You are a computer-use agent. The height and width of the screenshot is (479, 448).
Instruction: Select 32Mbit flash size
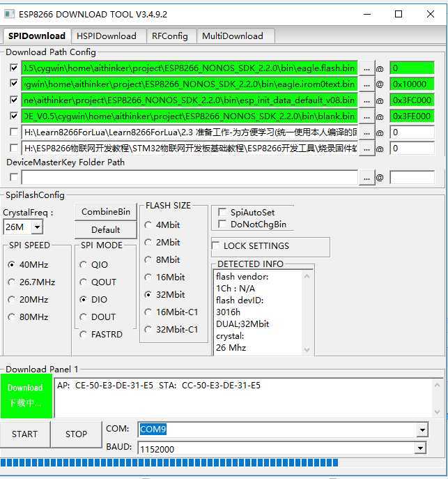(164, 294)
